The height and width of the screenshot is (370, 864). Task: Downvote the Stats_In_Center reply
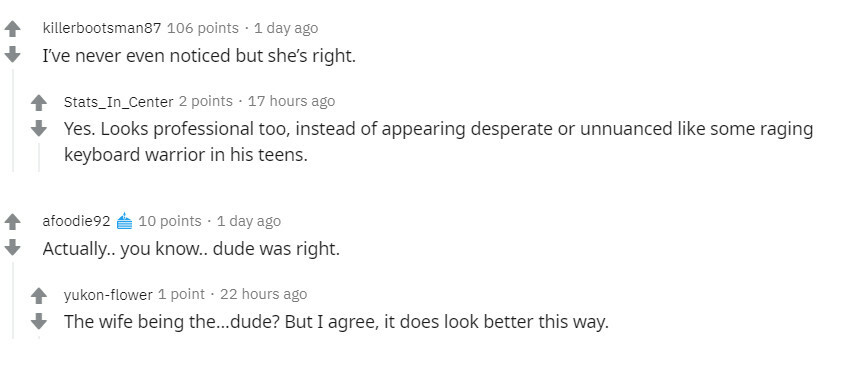point(39,128)
